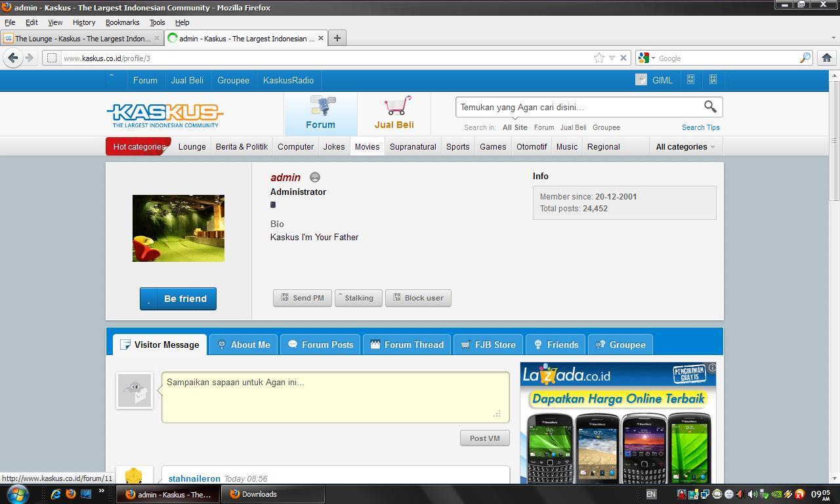This screenshot has height=504, width=840.
Task: Click the last icon in the blue top bar
Action: 713,79
